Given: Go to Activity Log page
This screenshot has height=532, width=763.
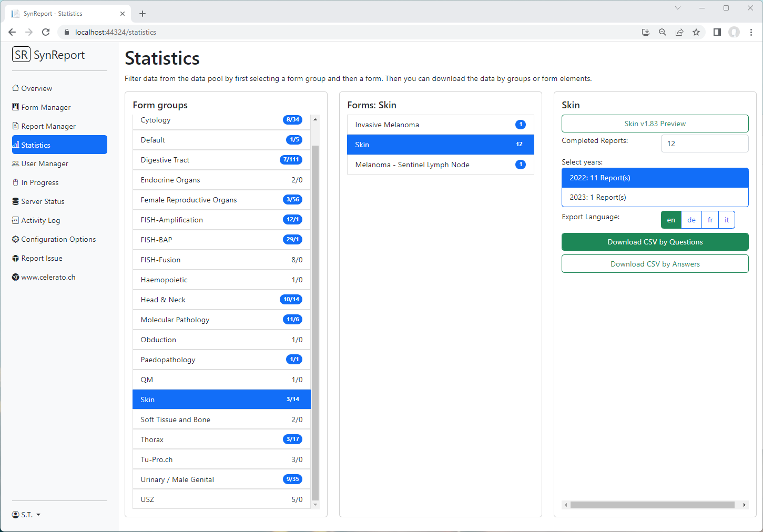Looking at the screenshot, I should (x=40, y=220).
